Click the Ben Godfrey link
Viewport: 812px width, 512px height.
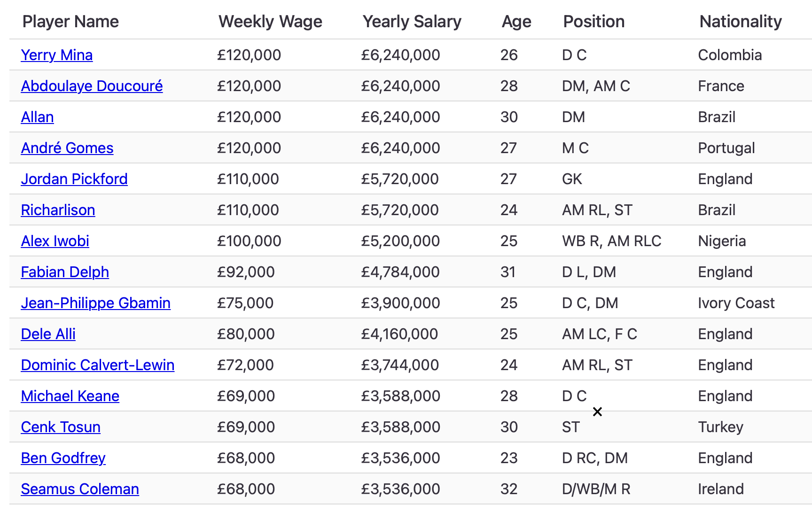click(63, 458)
